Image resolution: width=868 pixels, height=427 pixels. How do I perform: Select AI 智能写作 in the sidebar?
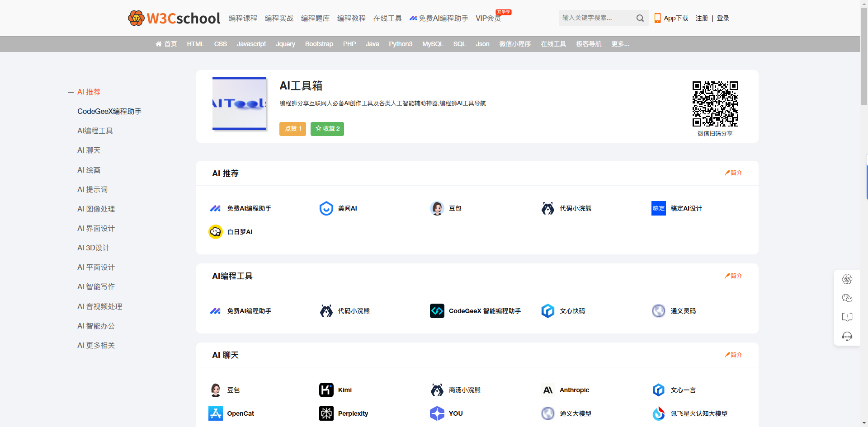(96, 286)
